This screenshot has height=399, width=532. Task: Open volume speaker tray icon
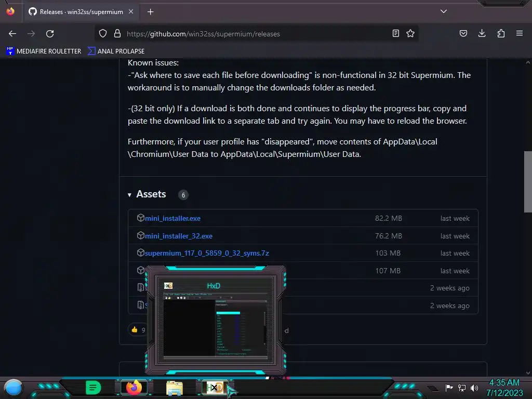(x=474, y=388)
